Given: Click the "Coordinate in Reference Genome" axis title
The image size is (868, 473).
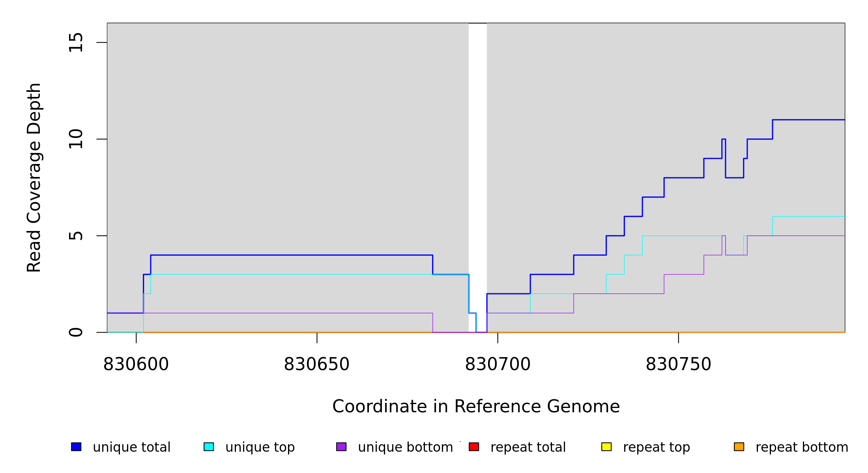Looking at the screenshot, I should (476, 406).
